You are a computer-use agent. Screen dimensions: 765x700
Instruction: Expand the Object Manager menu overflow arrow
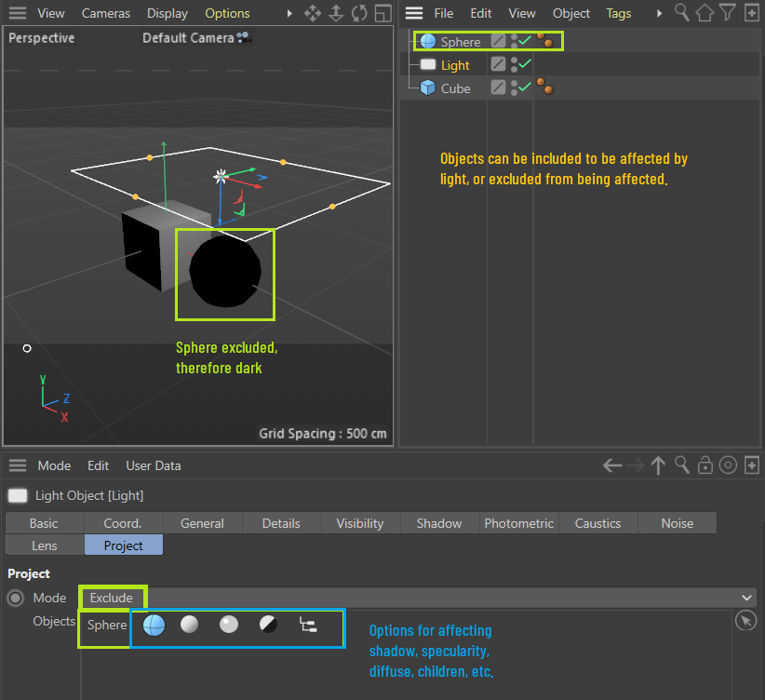660,13
